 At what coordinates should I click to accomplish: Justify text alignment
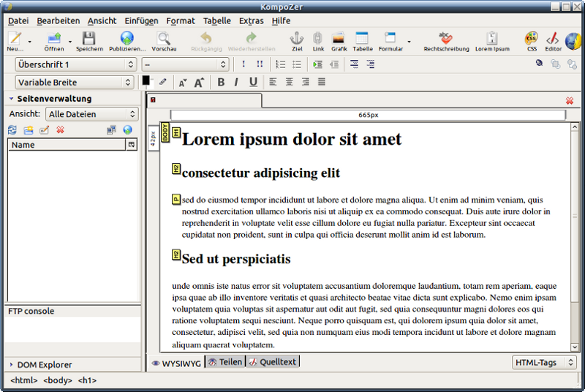click(322, 82)
